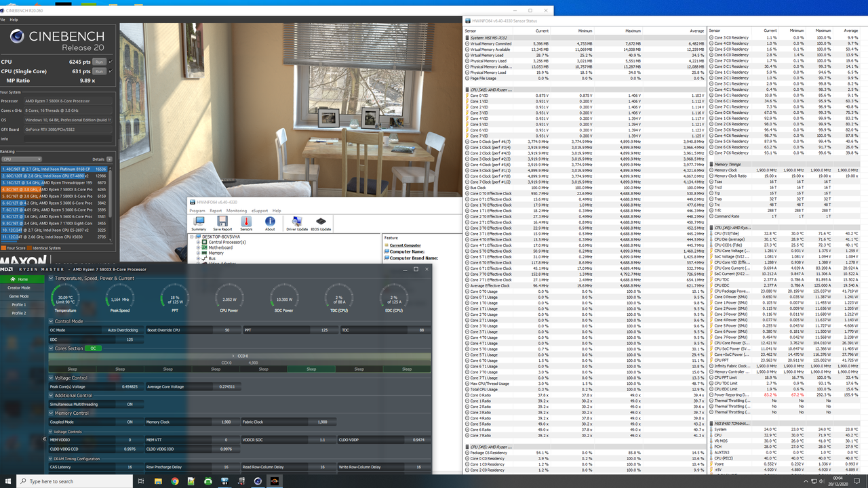868x488 pixels.
Task: Click the PPT gauge in Ryzen Master
Action: (174, 299)
